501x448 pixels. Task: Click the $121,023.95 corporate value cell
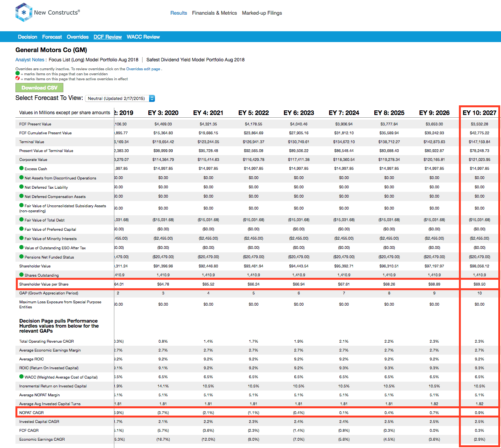[479, 160]
